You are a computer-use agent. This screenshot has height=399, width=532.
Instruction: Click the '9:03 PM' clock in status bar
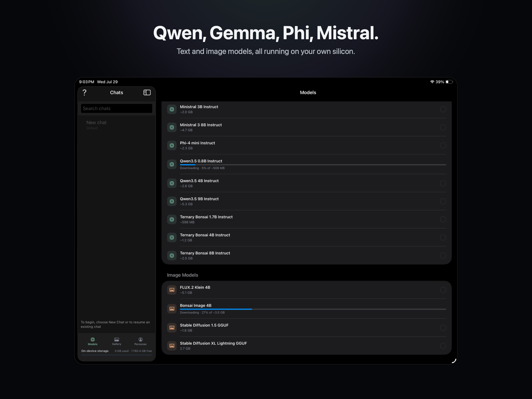point(87,82)
